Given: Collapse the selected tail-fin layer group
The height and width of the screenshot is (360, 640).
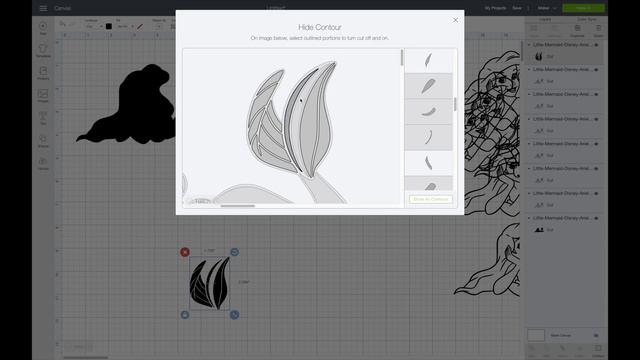Looking at the screenshot, I should (529, 45).
